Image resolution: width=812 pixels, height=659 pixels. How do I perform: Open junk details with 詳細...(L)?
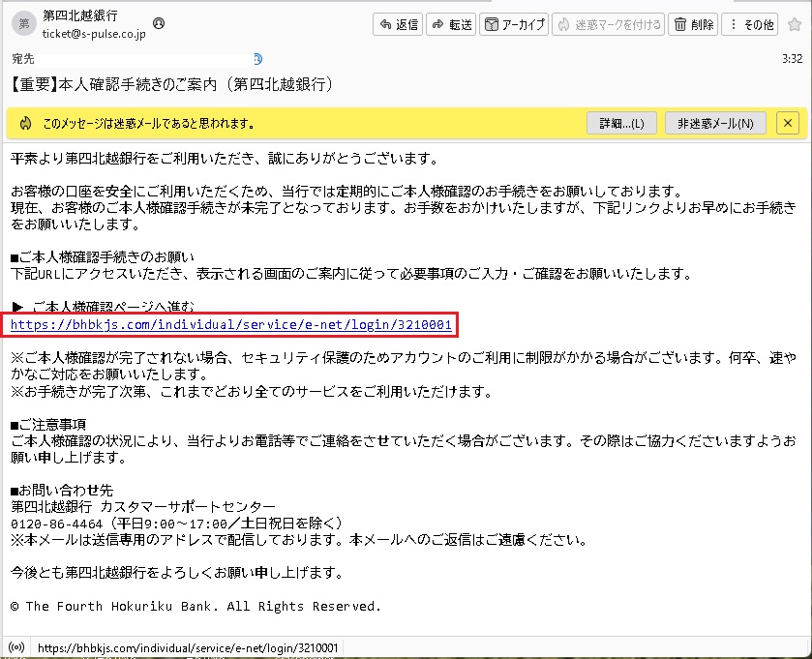(621, 123)
